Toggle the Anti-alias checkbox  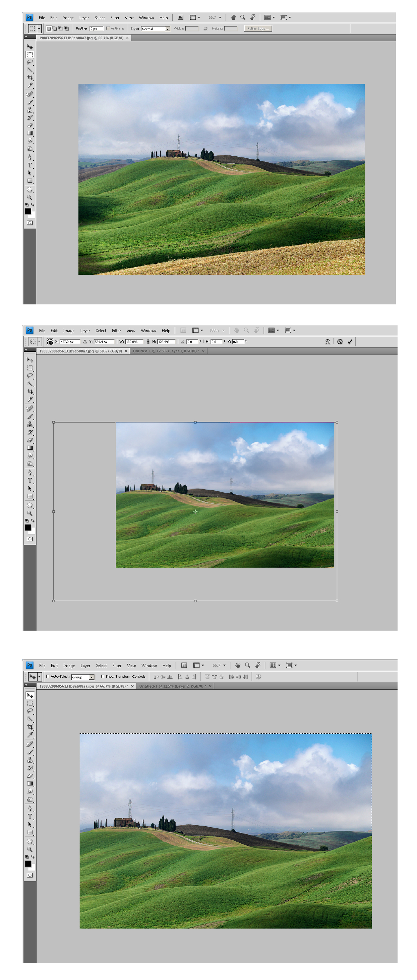click(x=108, y=28)
